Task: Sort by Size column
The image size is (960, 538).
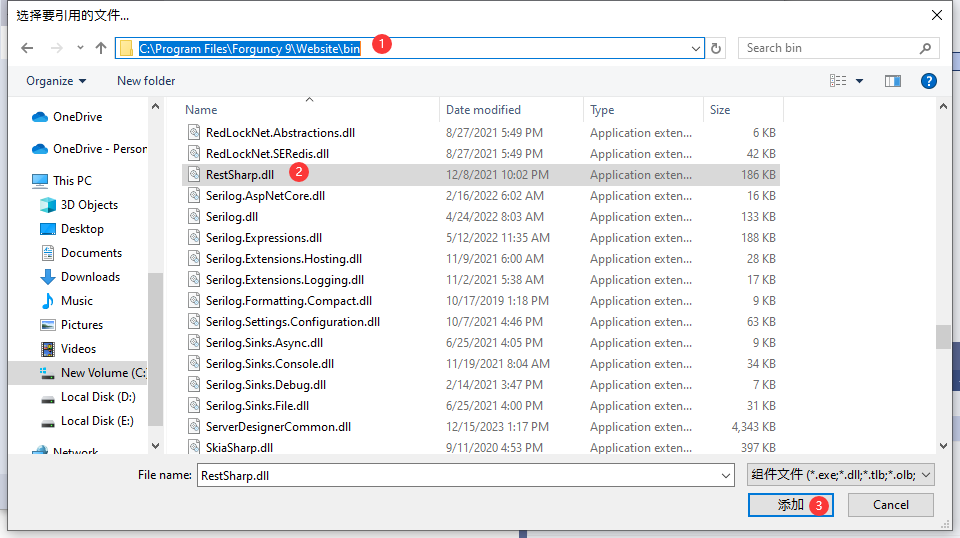Action: [743, 110]
